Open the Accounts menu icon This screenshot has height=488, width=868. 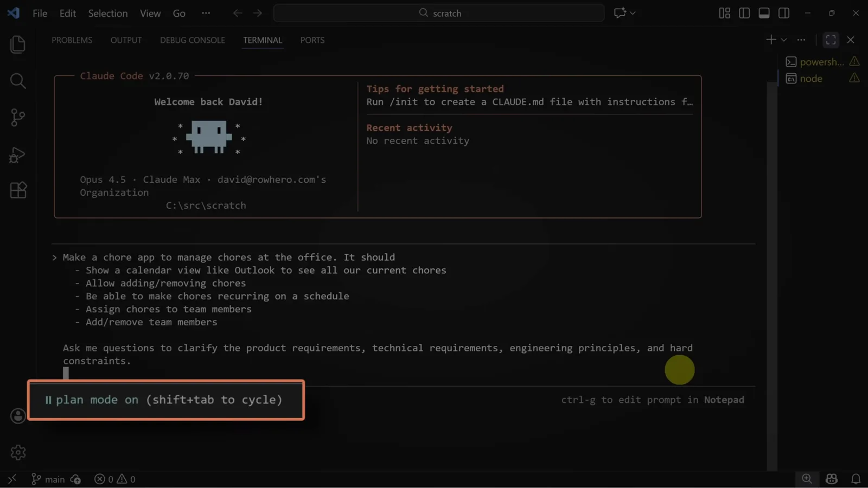pos(18,416)
